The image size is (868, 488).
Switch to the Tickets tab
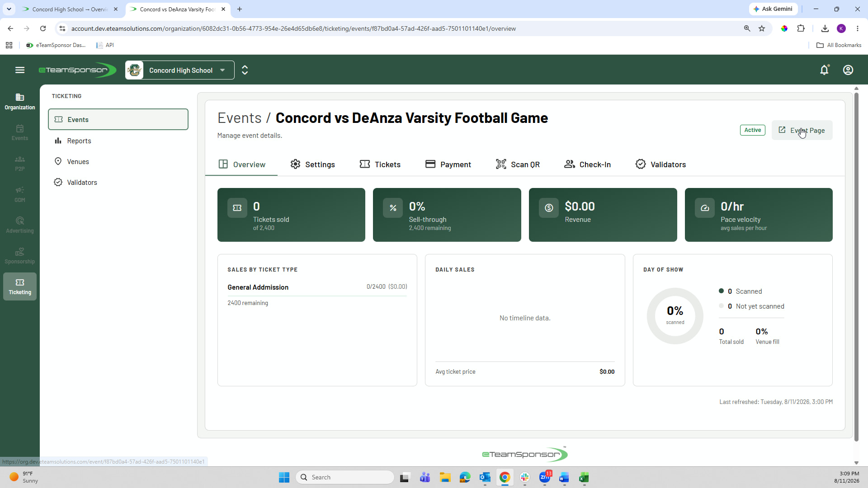[x=380, y=164]
